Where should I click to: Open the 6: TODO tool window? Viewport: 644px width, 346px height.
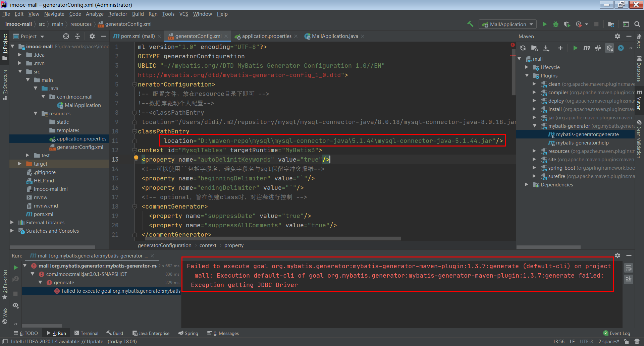pos(25,333)
